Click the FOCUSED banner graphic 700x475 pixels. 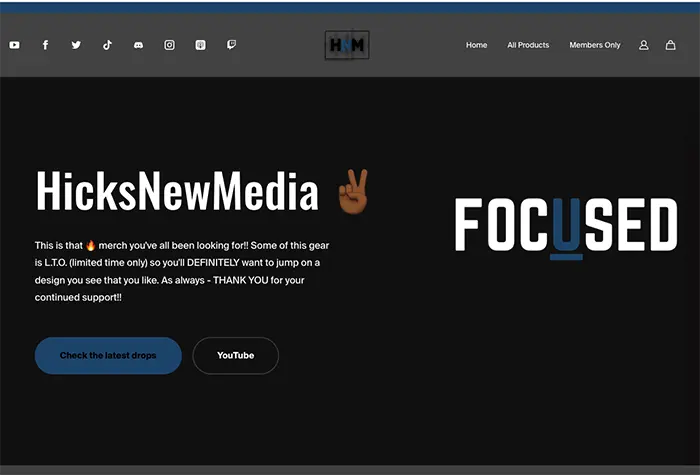566,225
